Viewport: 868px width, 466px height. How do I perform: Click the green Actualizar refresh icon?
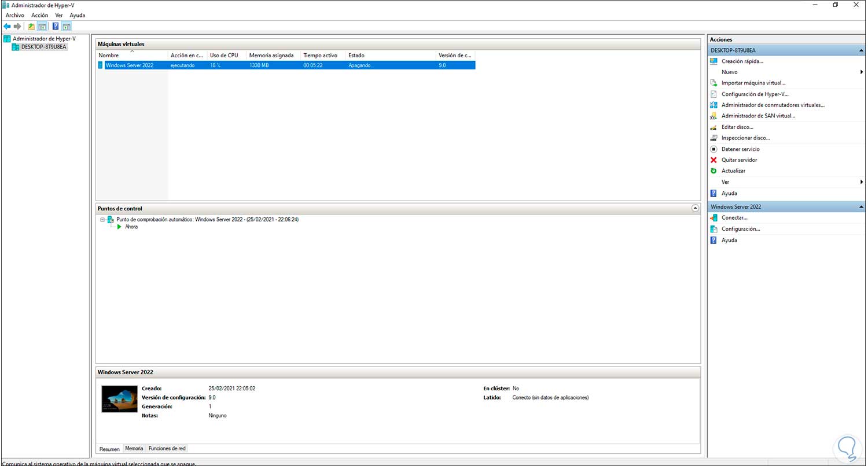click(713, 171)
